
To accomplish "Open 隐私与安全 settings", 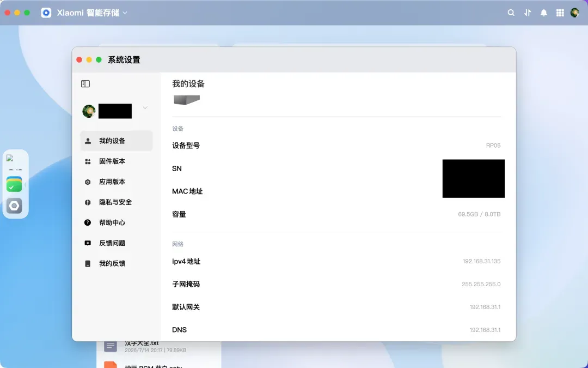I will [117, 202].
